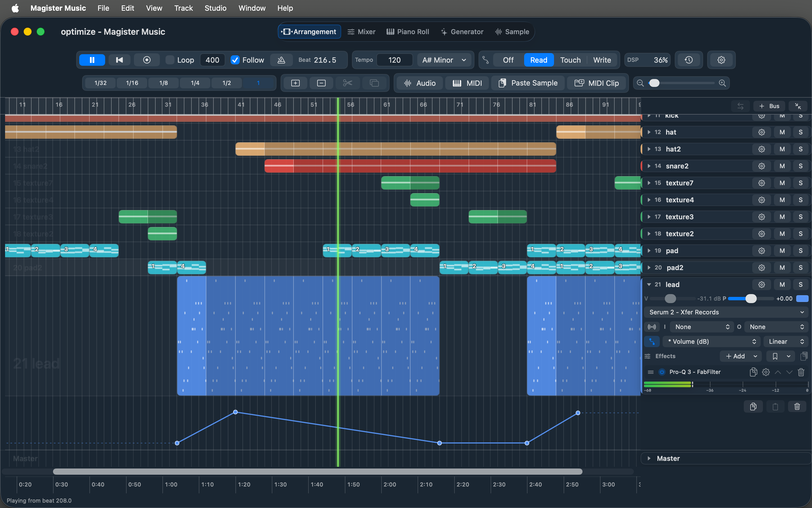The width and height of the screenshot is (812, 508).
Task: Set automation mode to Off
Action: pyautogui.click(x=508, y=60)
